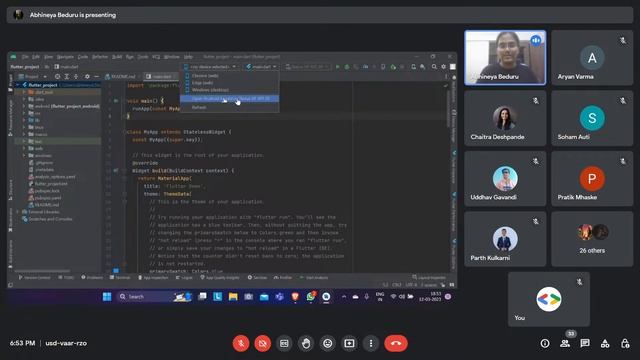Expand the system tray hidden icons chevron

(x=344, y=297)
